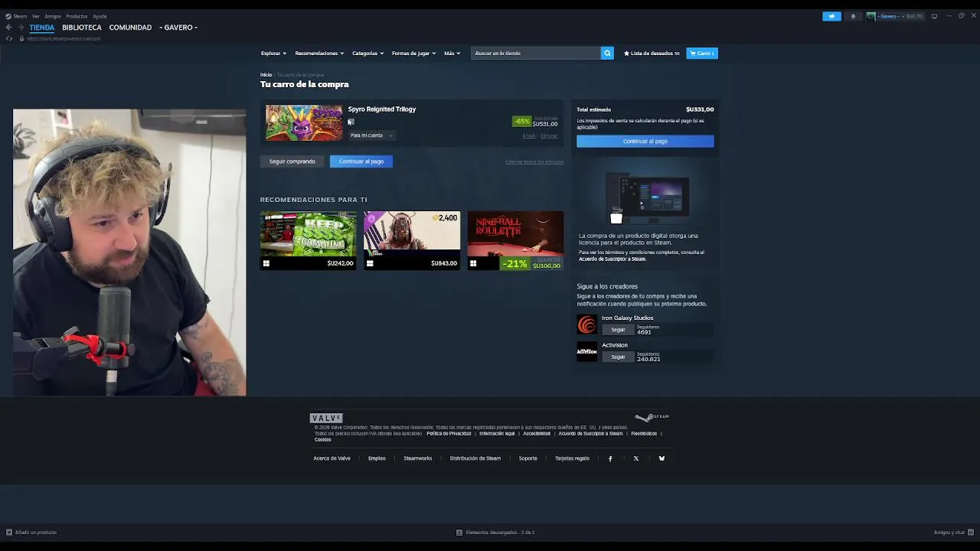Click the Eliminar link for Spyro

pyautogui.click(x=549, y=135)
